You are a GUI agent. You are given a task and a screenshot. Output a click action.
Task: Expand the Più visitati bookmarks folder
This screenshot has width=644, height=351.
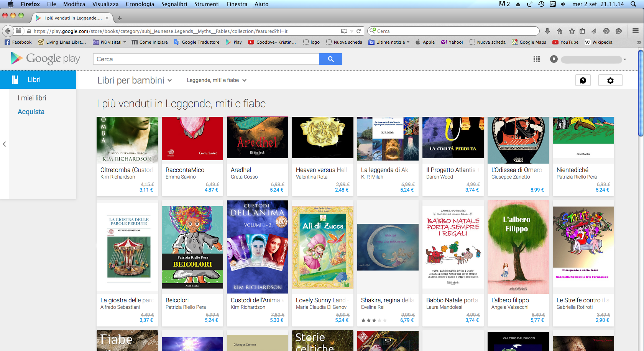pyautogui.click(x=110, y=42)
